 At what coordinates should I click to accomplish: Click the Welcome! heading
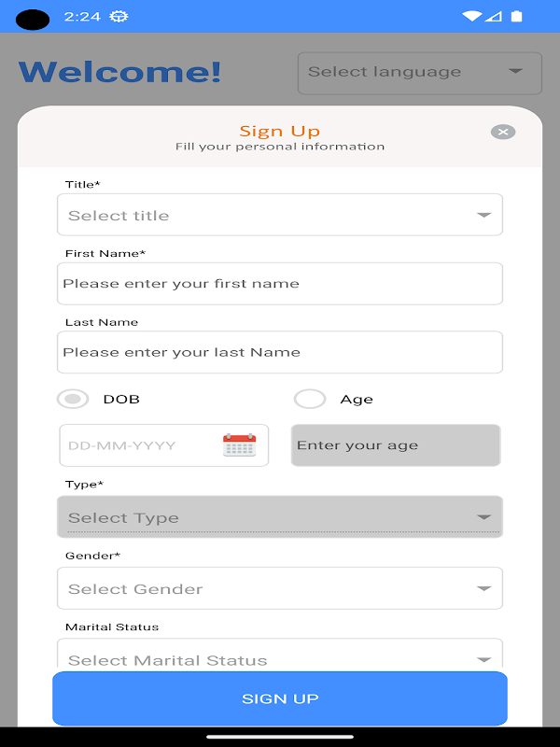119,72
